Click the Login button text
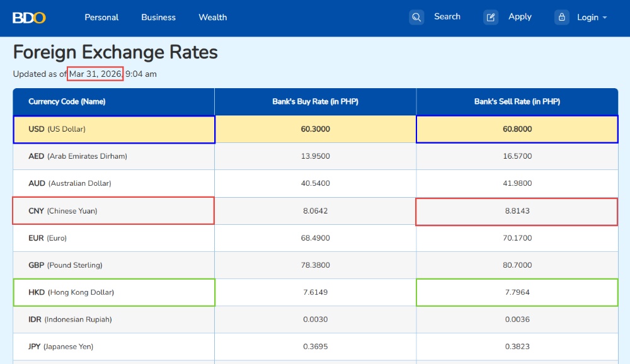Image resolution: width=630 pixels, height=364 pixels. tap(587, 17)
